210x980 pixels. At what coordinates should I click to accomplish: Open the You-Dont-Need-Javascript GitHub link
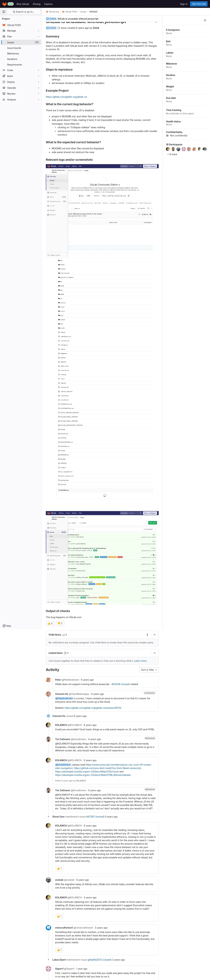point(107,768)
